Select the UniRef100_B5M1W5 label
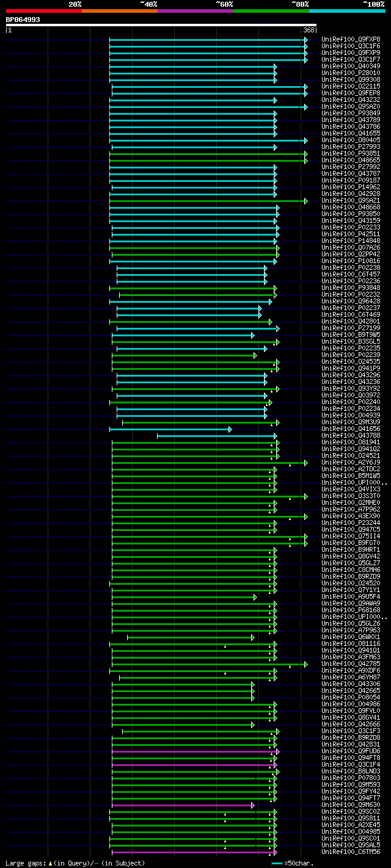391x868 pixels. tap(351, 476)
